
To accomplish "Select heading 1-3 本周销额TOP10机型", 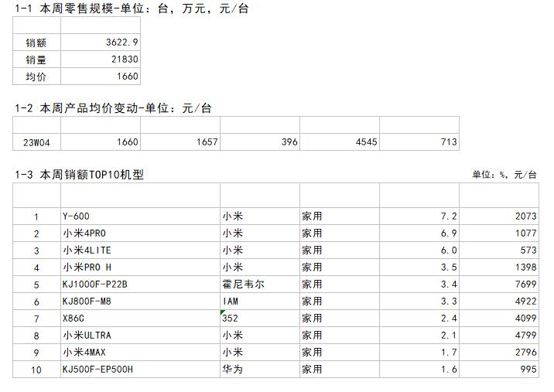I will (x=80, y=175).
